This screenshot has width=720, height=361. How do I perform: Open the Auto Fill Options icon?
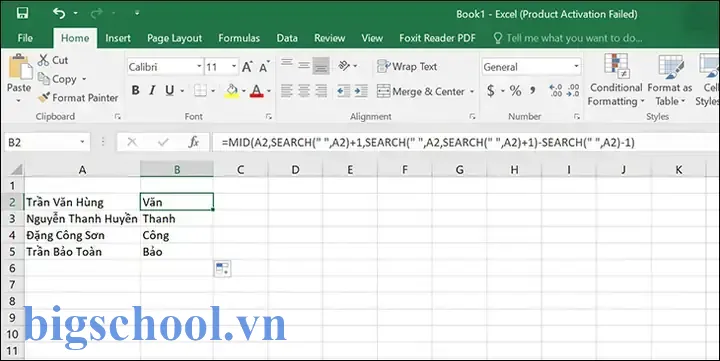tap(222, 269)
